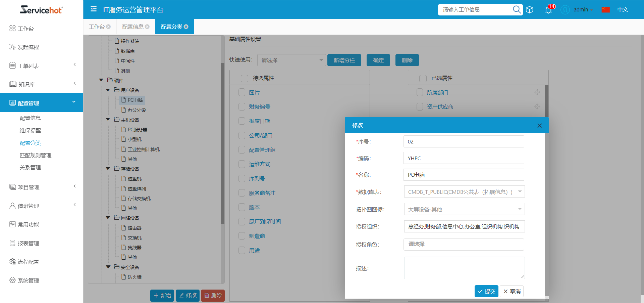
Task: Open the 拓扑图图标 dropdown in the modal
Action: (x=464, y=209)
